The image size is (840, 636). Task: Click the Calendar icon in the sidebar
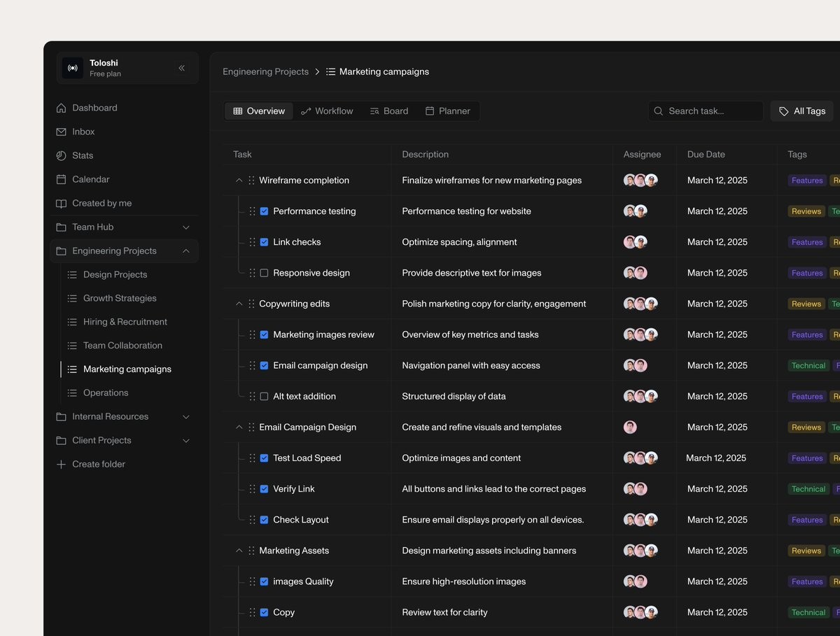coord(61,179)
